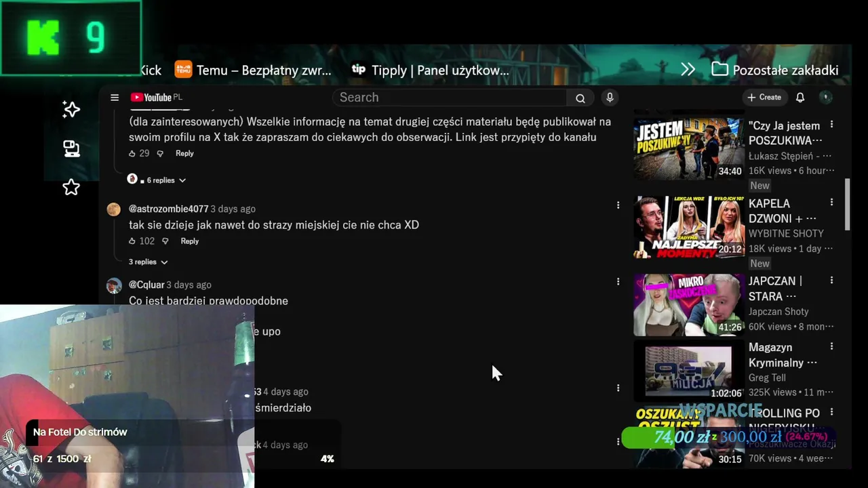This screenshot has width=868, height=488.
Task: Open options for JAPCZAN | STARA video
Action: [831, 280]
